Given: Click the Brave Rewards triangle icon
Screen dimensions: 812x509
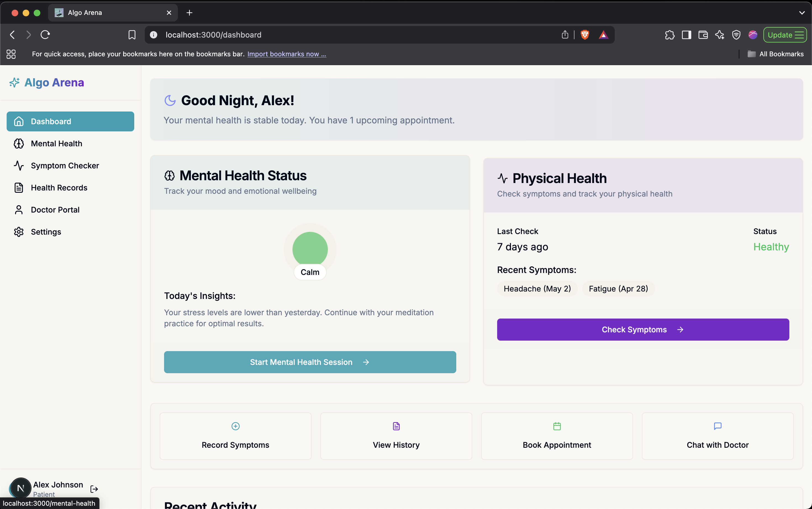Looking at the screenshot, I should pos(603,35).
